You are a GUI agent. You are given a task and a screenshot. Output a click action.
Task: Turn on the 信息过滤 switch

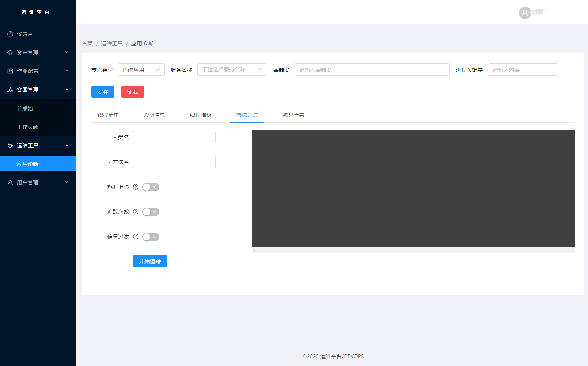(151, 237)
